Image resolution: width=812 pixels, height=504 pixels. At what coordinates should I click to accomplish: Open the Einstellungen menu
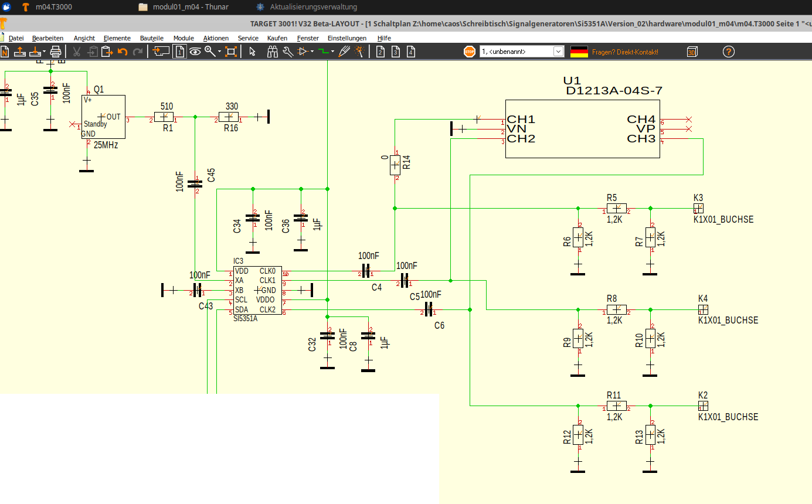click(x=346, y=38)
